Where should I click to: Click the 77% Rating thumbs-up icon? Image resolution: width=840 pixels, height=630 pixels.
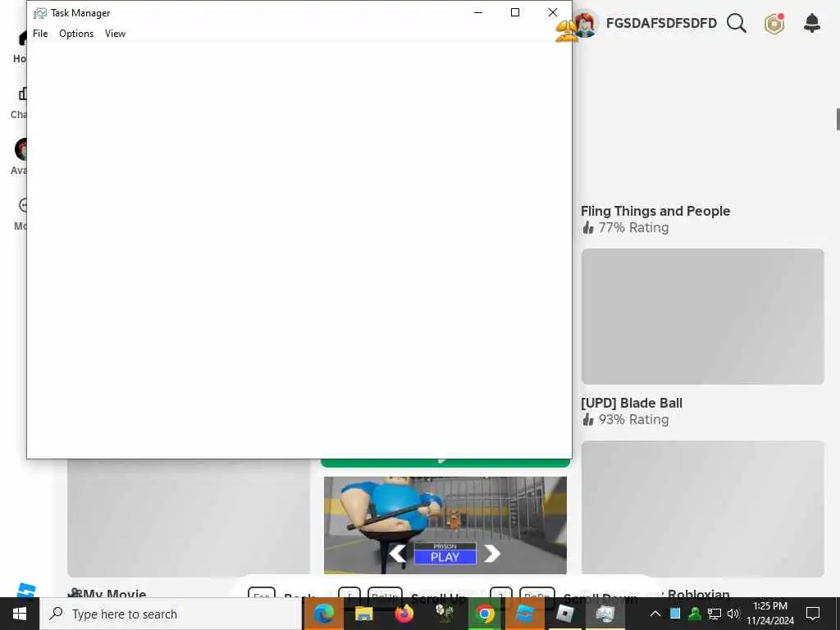[588, 228]
